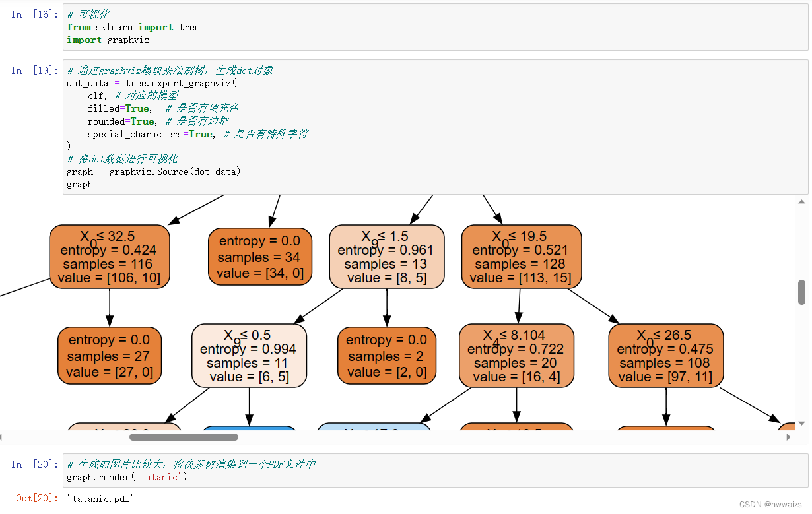
Task: Click the output vertical scrollbar down arrow
Action: [x=802, y=424]
